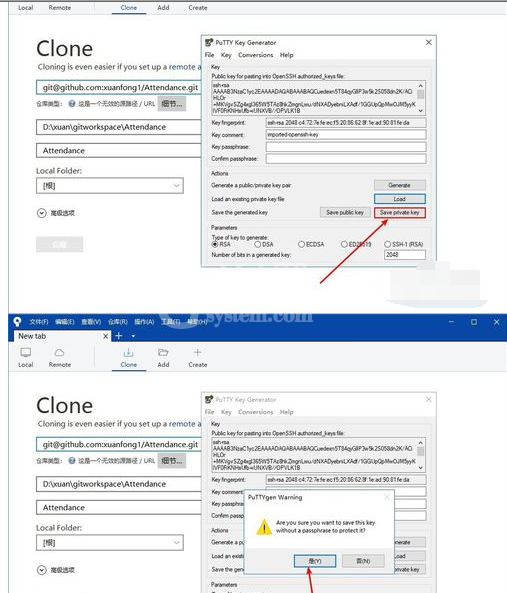Click the Add folder icon in lower toolbar
507x593 pixels.
(x=163, y=352)
